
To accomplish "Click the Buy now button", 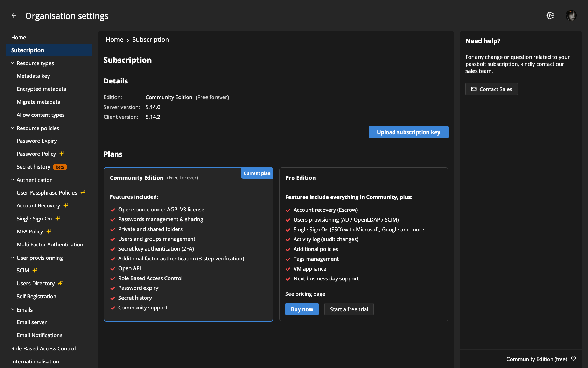I will point(302,309).
